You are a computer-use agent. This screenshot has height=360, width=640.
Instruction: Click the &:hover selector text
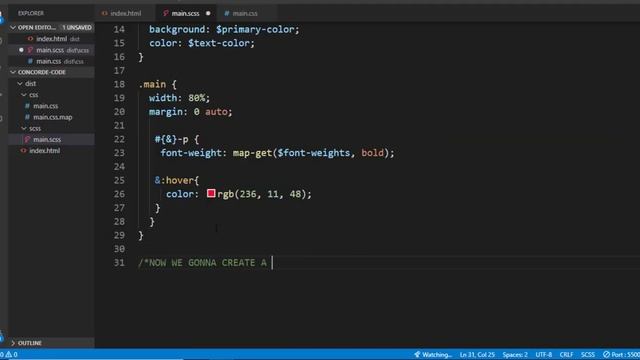coord(174,180)
